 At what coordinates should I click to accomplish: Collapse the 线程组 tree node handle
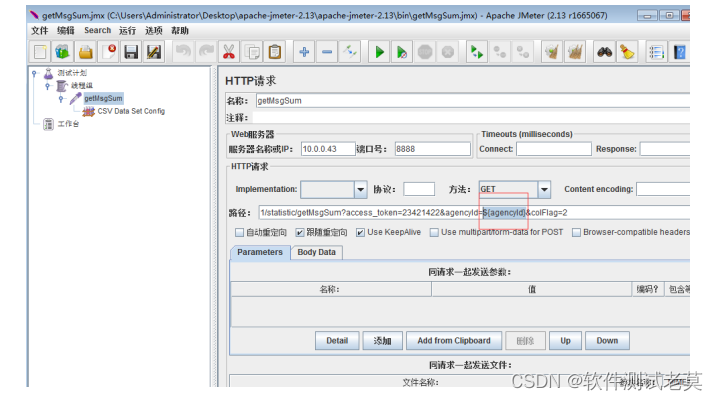tap(48, 86)
